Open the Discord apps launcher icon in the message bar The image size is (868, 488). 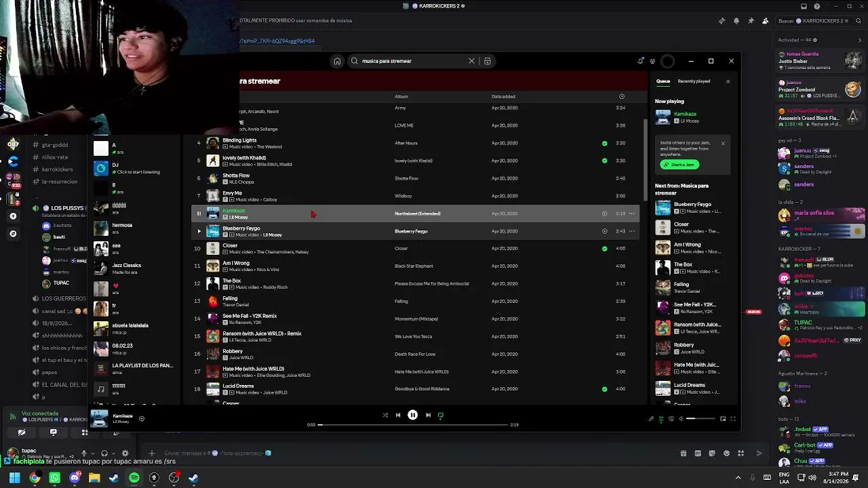tap(741, 453)
